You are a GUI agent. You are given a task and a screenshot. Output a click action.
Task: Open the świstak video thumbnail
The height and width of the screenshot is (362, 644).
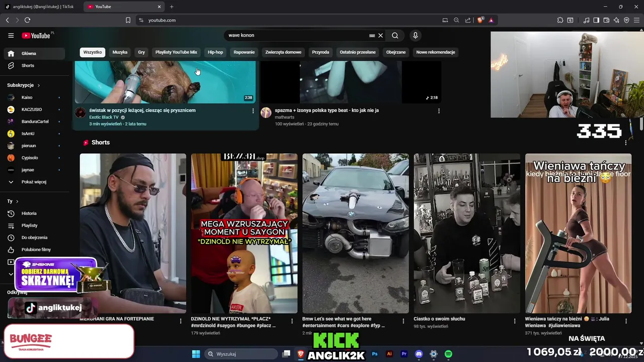click(165, 82)
